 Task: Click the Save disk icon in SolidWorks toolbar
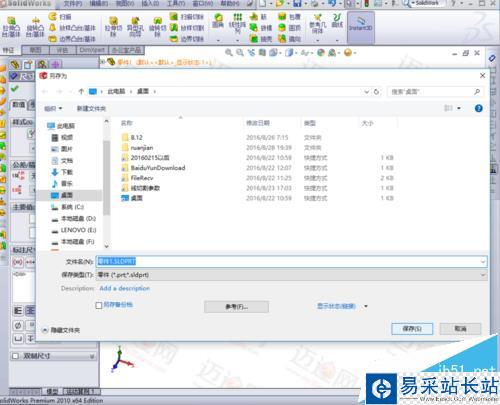pos(297,4)
